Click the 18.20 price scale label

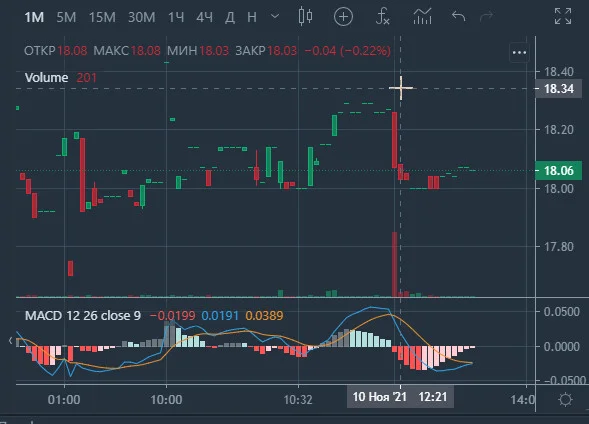pyautogui.click(x=559, y=130)
